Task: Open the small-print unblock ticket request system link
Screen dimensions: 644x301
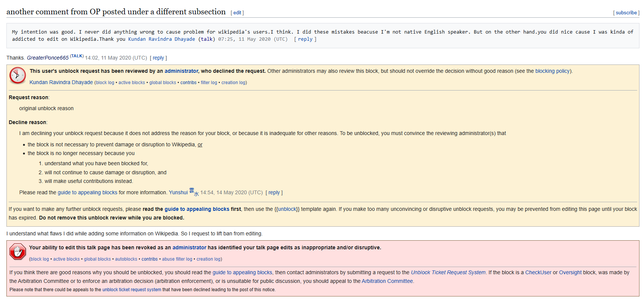Action: [x=132, y=290]
